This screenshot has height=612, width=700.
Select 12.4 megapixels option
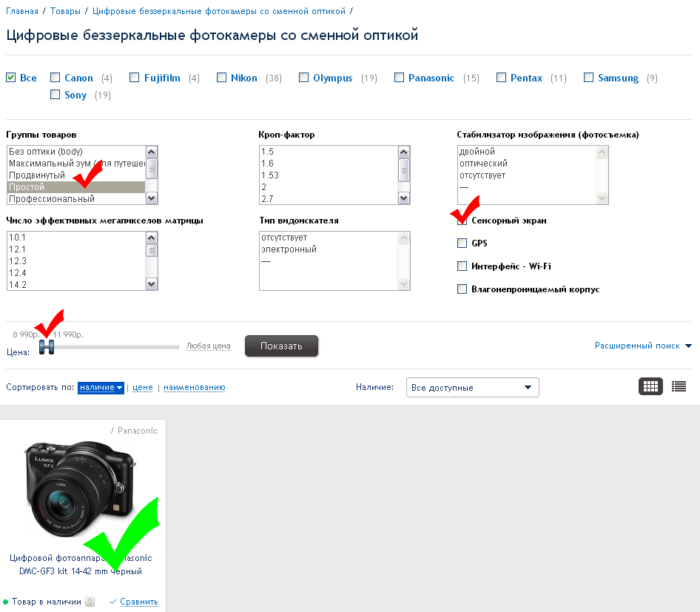click(76, 273)
